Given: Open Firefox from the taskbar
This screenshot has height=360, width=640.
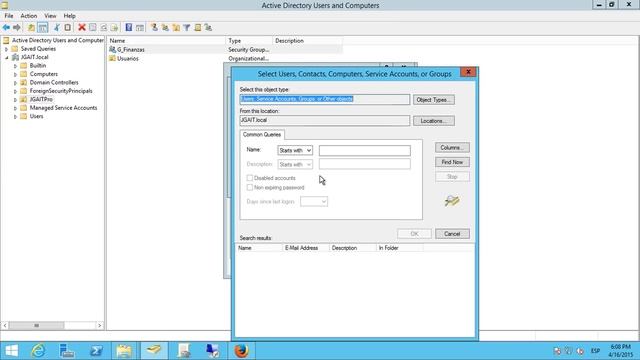Looking at the screenshot, I should [x=241, y=351].
